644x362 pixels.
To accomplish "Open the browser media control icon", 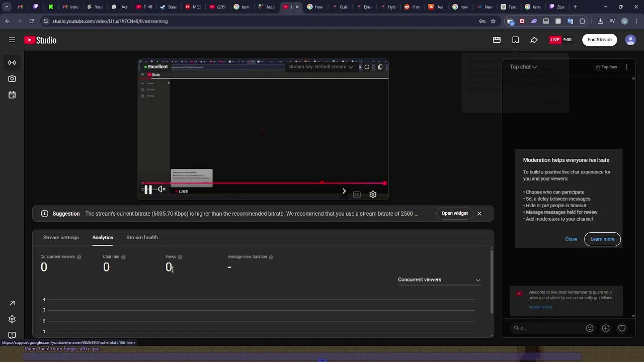I will coord(612,21).
